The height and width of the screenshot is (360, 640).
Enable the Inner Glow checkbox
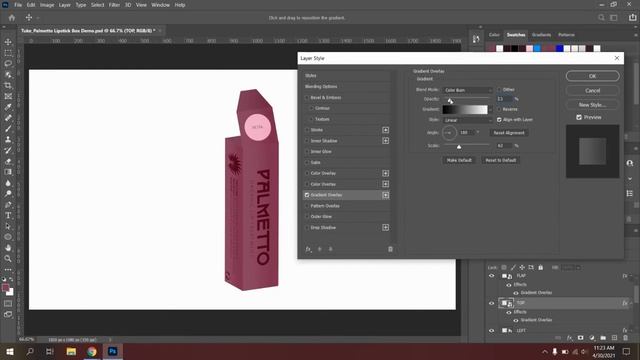[x=307, y=151]
